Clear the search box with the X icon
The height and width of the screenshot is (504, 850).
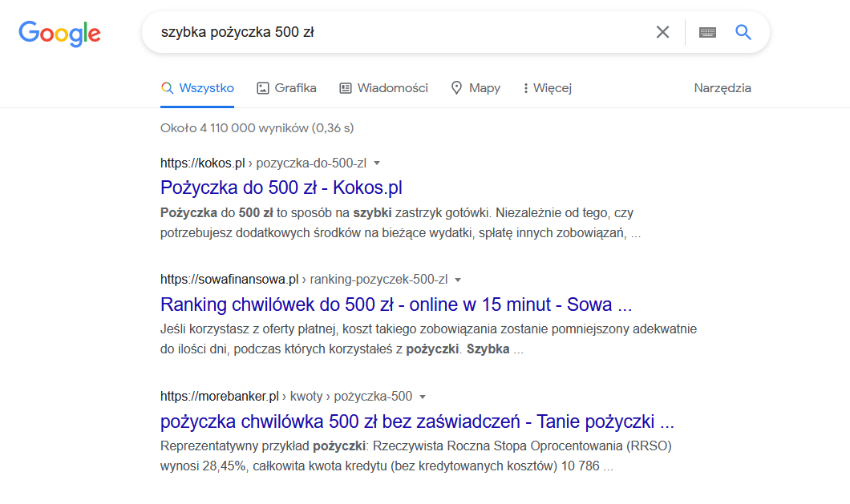(662, 32)
